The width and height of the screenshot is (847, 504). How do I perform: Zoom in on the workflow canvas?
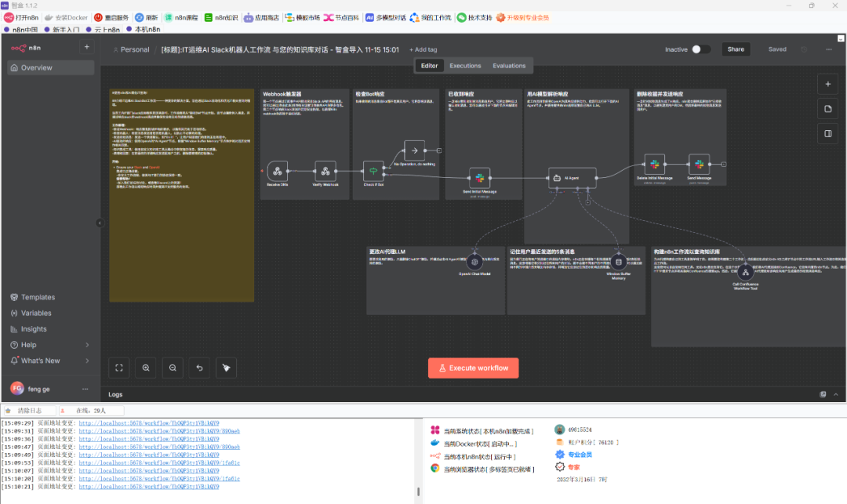[146, 367]
